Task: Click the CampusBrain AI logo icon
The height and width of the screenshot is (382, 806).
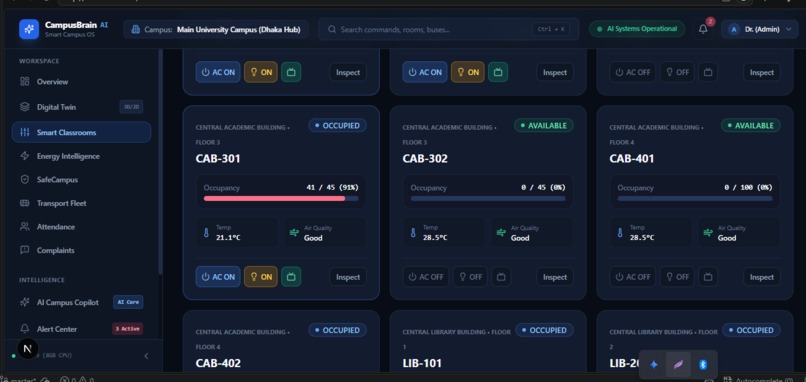Action: [29, 29]
